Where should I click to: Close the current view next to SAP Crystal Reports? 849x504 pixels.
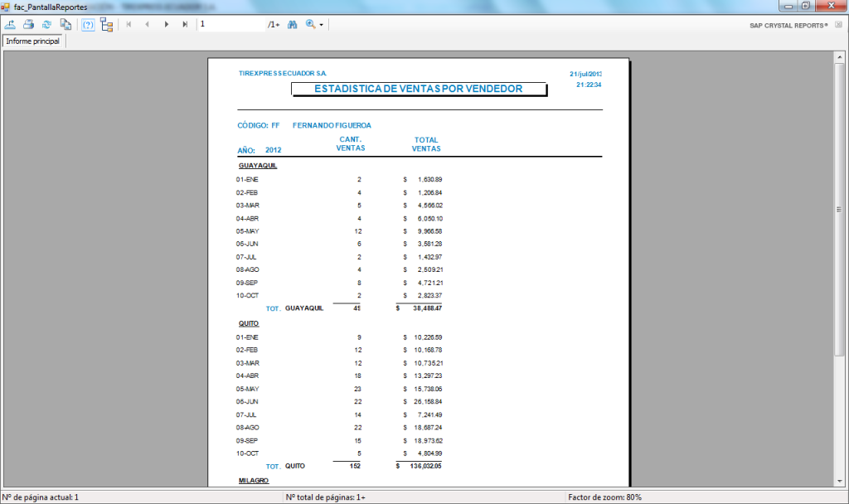point(838,25)
